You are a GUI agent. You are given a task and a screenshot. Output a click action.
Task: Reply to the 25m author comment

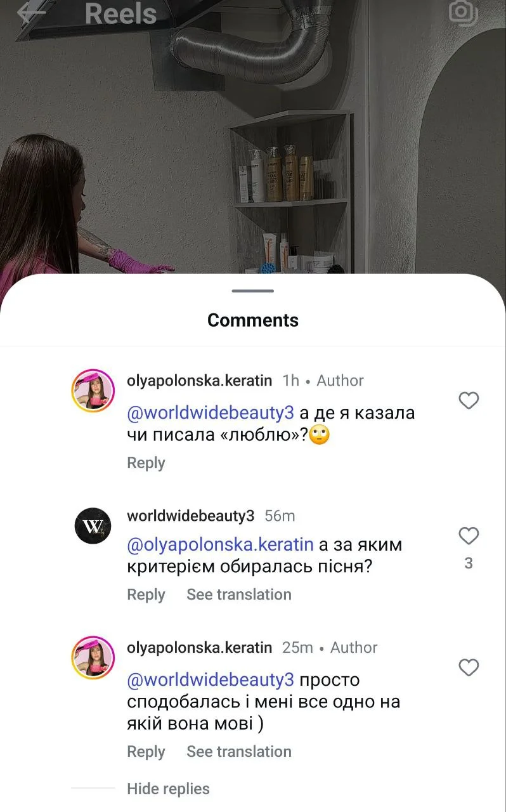pos(146,752)
